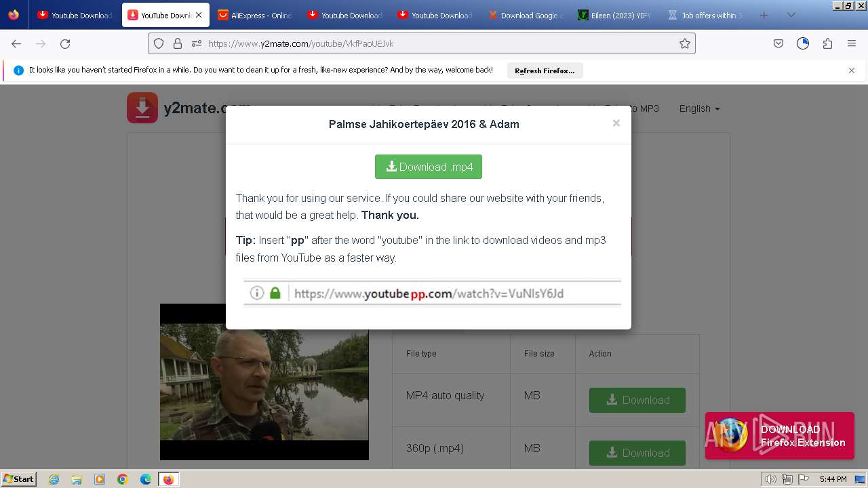The width and height of the screenshot is (868, 488).
Task: Expand the list all tabs chevron
Action: coord(791,15)
